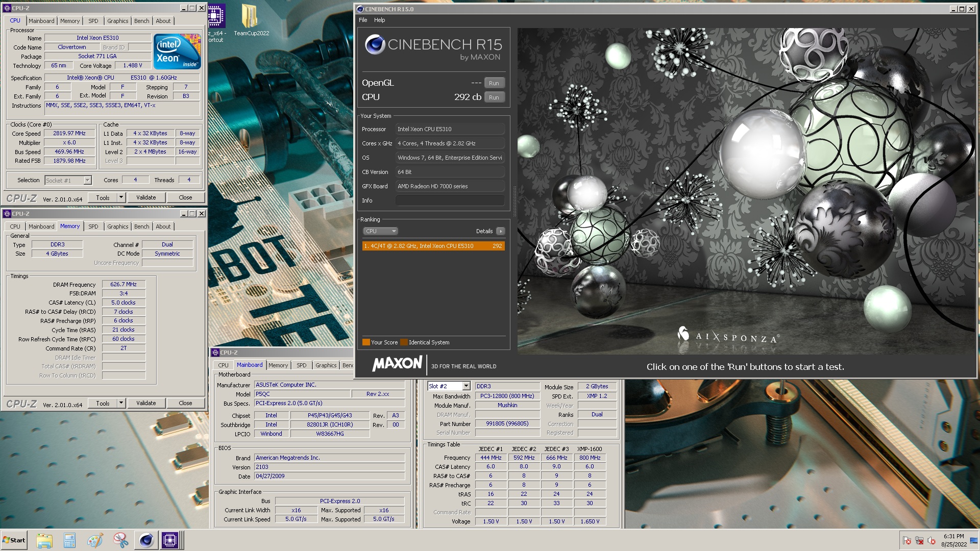Click the Info input field in Cinebench
980x551 pixels.
pyautogui.click(x=450, y=201)
